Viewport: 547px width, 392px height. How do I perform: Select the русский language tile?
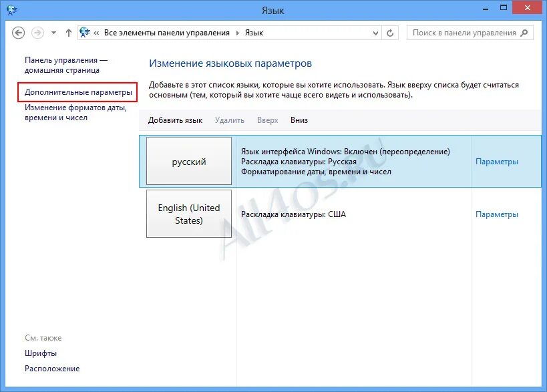pos(189,161)
